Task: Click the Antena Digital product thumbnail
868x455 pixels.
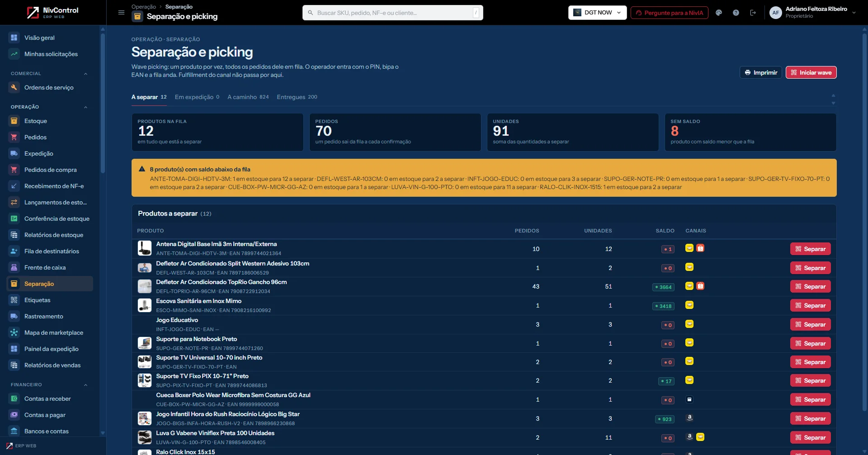Action: (145, 248)
